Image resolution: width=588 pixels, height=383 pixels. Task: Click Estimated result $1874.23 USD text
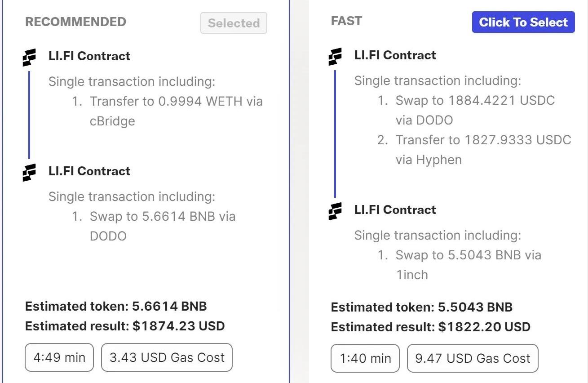(125, 326)
